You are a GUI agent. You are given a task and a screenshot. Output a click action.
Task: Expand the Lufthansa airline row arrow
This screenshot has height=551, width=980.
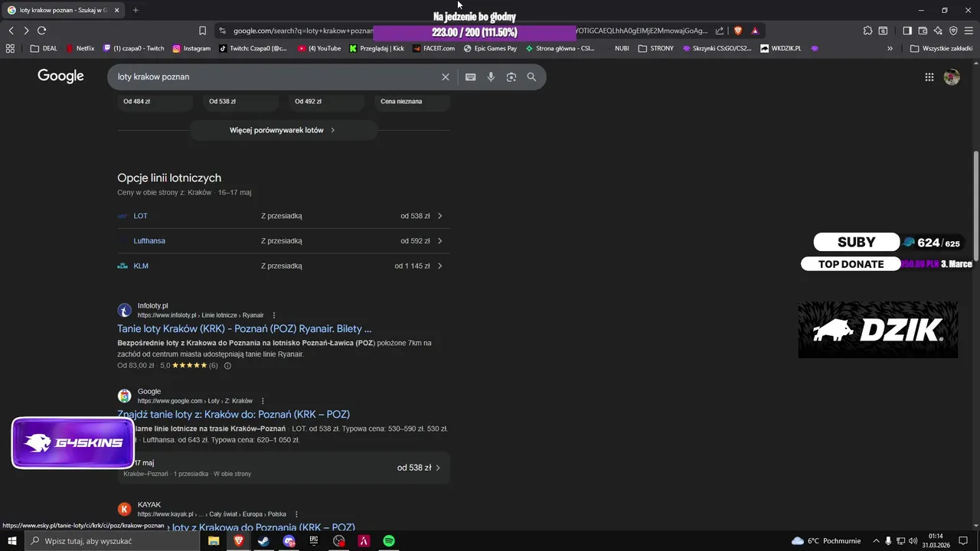[439, 241]
